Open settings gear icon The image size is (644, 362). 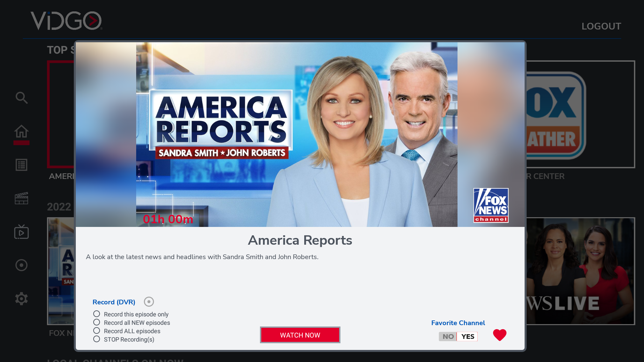(x=21, y=299)
